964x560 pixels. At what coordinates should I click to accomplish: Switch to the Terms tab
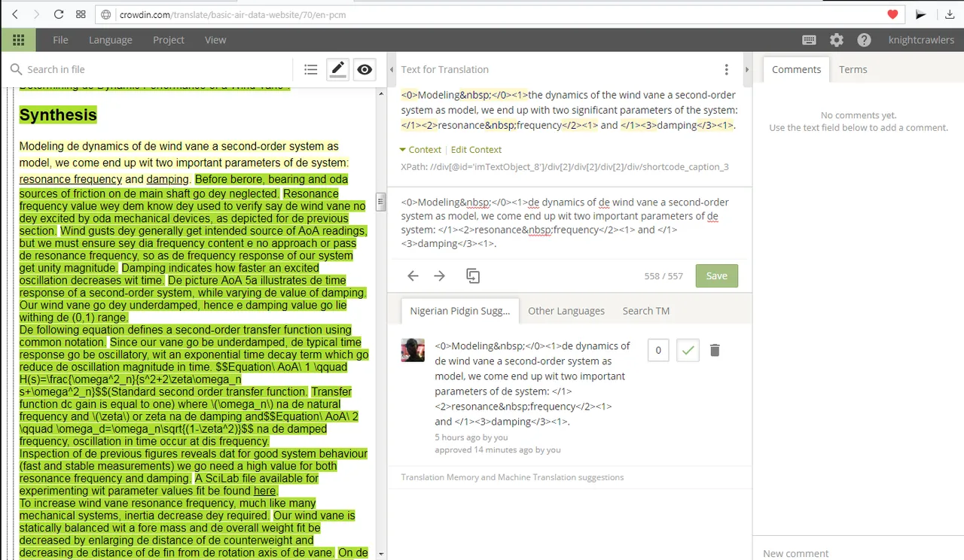(x=853, y=69)
